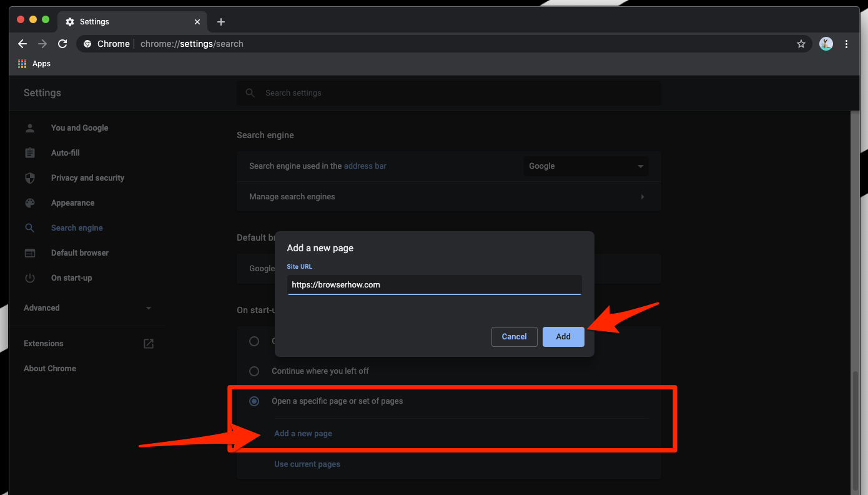Click the browser back arrow
This screenshot has width=868, height=495.
(22, 44)
